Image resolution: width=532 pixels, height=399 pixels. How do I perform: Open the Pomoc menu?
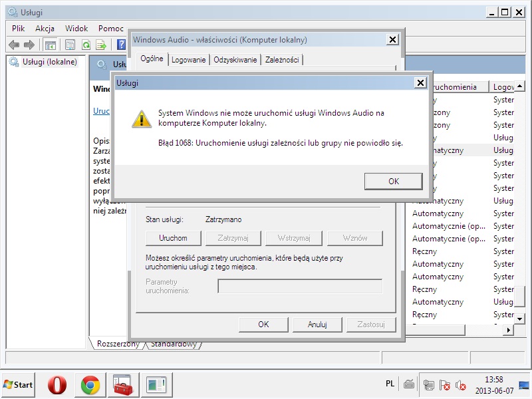[110, 29]
